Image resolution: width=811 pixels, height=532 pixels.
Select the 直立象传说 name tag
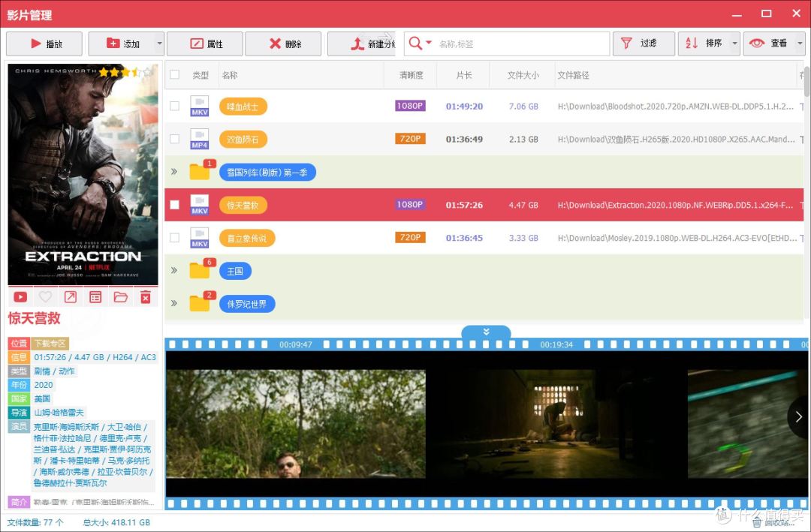(x=247, y=239)
